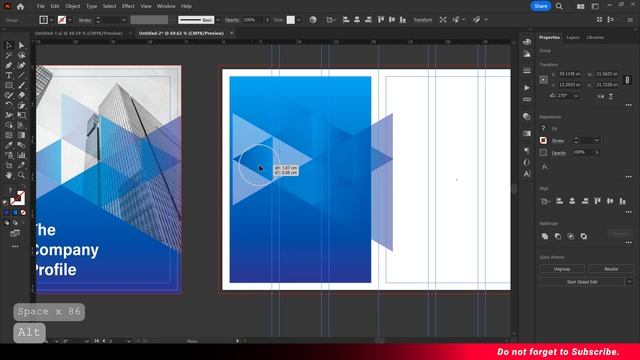Screen dimensions: 640x360
Task: Select the Line Segment tool
Action: point(21,76)
